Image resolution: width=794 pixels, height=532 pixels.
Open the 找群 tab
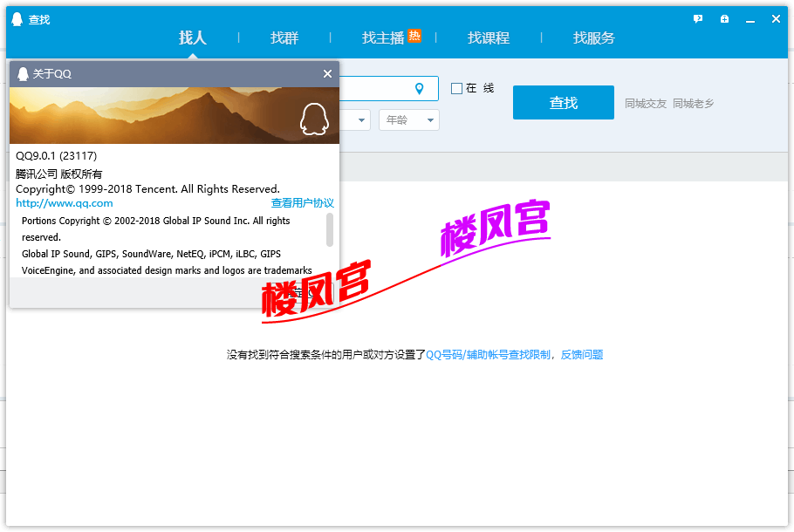[284, 38]
